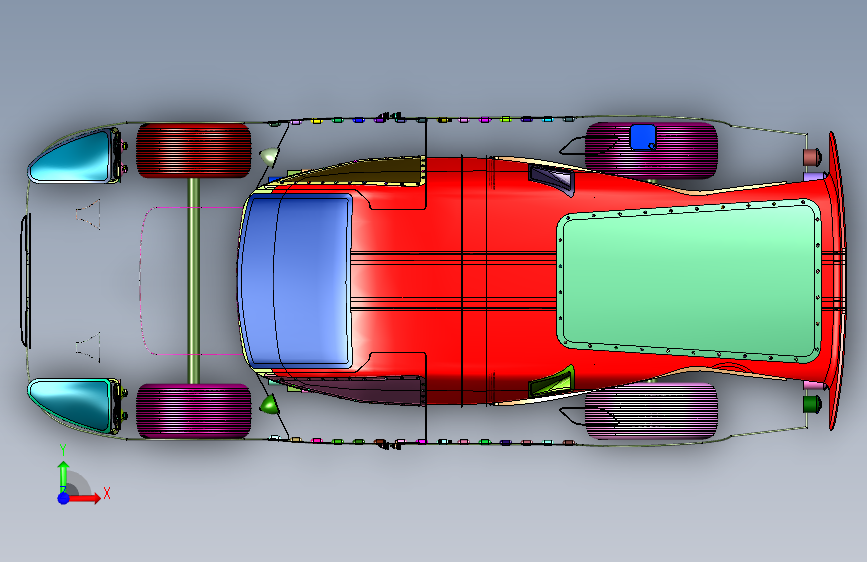The height and width of the screenshot is (562, 867).
Task: Select the front bumper grille outline
Action: coord(25,280)
